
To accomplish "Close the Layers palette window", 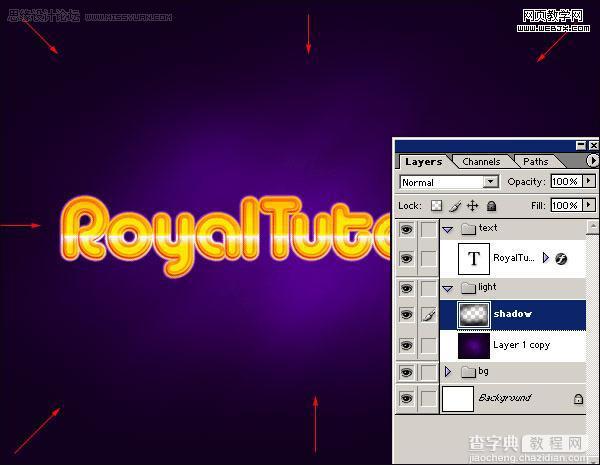I will (x=593, y=145).
